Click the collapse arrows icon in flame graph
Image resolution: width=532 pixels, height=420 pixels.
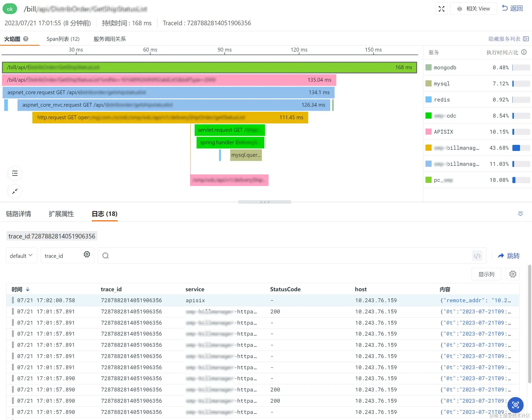(x=15, y=191)
